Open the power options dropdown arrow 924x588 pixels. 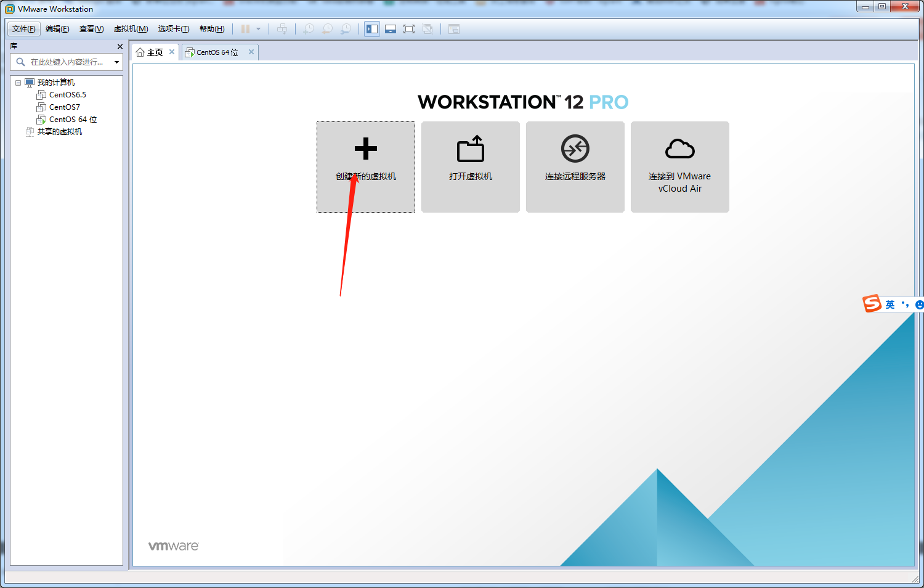tap(258, 29)
